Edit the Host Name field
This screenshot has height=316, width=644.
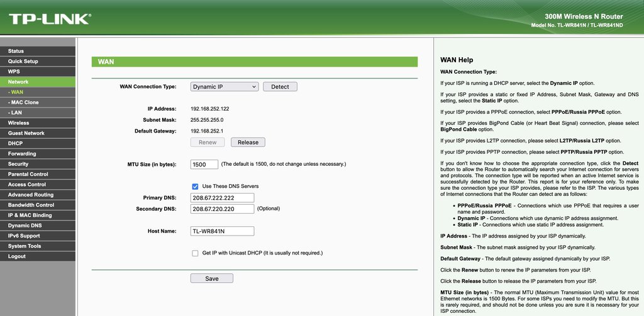[x=222, y=231]
